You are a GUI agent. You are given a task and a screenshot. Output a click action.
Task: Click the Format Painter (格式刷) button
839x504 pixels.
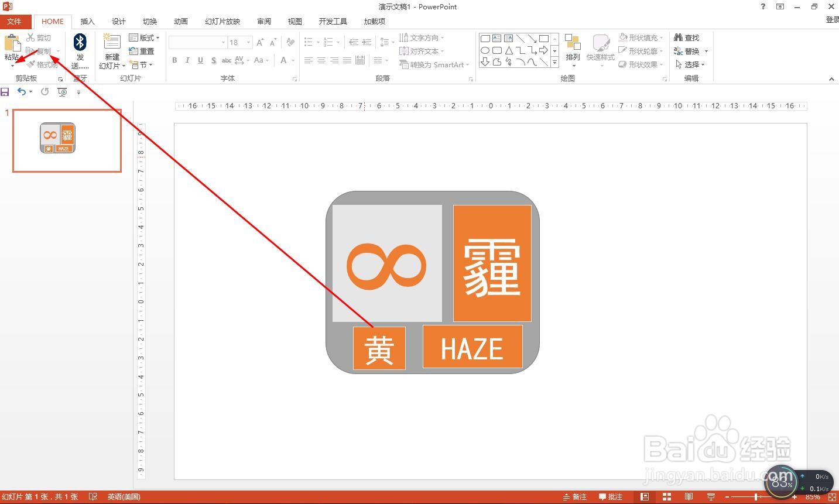[42, 64]
